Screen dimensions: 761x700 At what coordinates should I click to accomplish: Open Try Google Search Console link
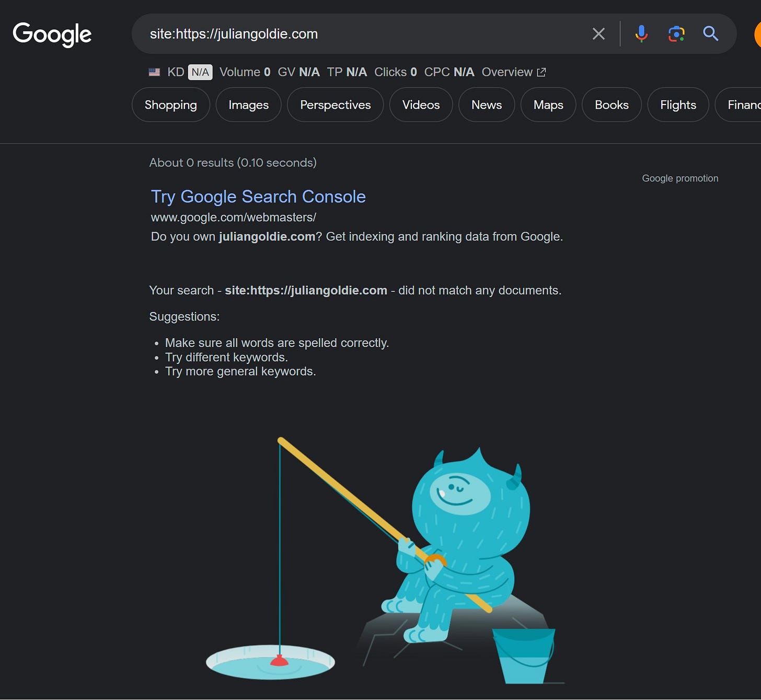click(x=258, y=197)
